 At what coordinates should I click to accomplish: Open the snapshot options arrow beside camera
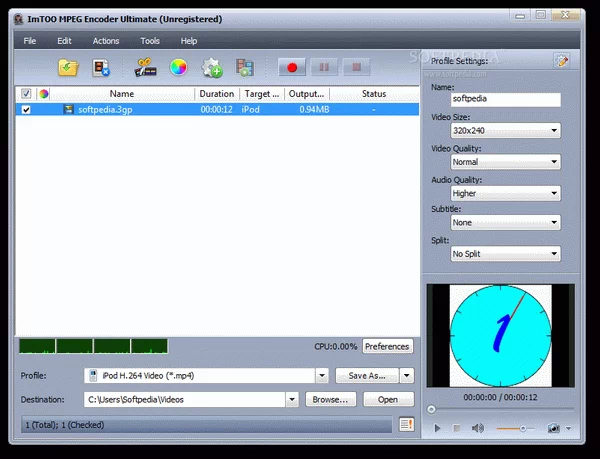coord(568,428)
